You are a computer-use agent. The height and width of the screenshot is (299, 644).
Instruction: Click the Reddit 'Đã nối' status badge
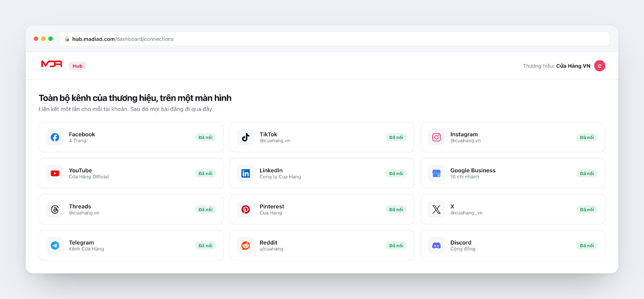point(396,245)
